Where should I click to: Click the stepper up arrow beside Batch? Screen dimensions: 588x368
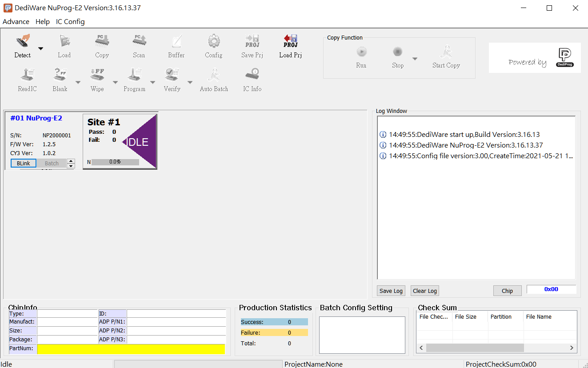tap(71, 161)
